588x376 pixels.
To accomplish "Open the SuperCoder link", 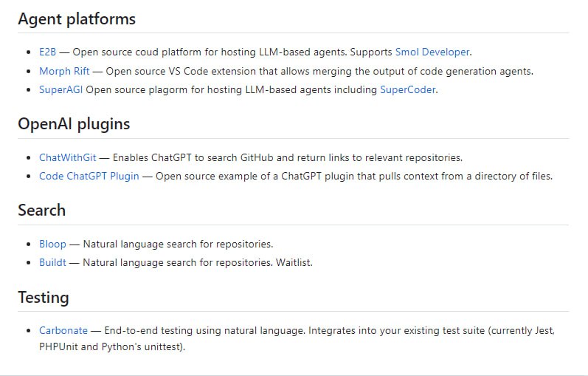I will tap(408, 90).
